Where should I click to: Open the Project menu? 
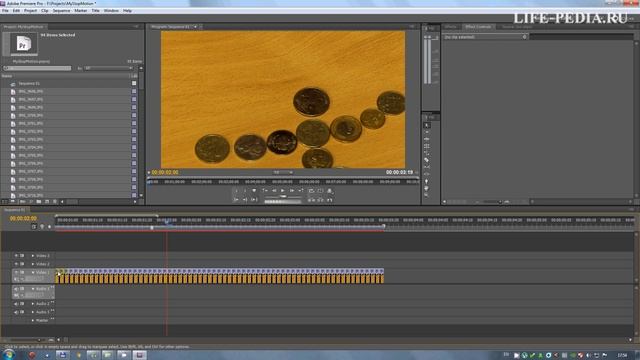tap(30, 11)
